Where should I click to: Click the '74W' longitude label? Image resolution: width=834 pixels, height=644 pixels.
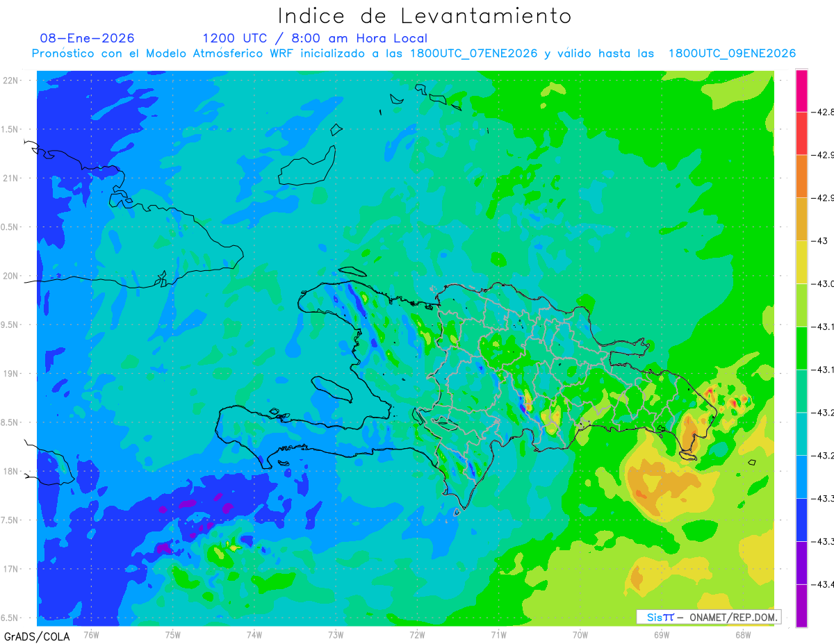[254, 634]
